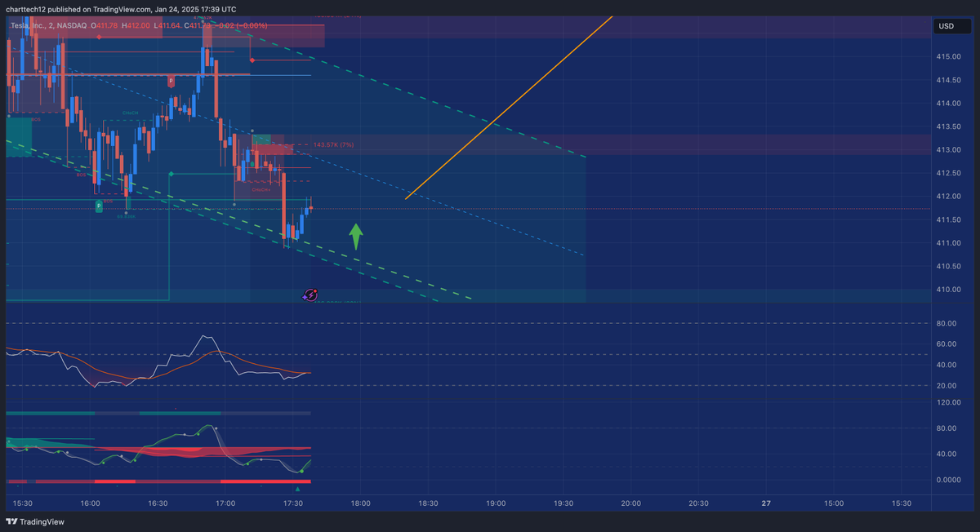
Task: Click the red 'P' pivot marker
Action: [171, 82]
